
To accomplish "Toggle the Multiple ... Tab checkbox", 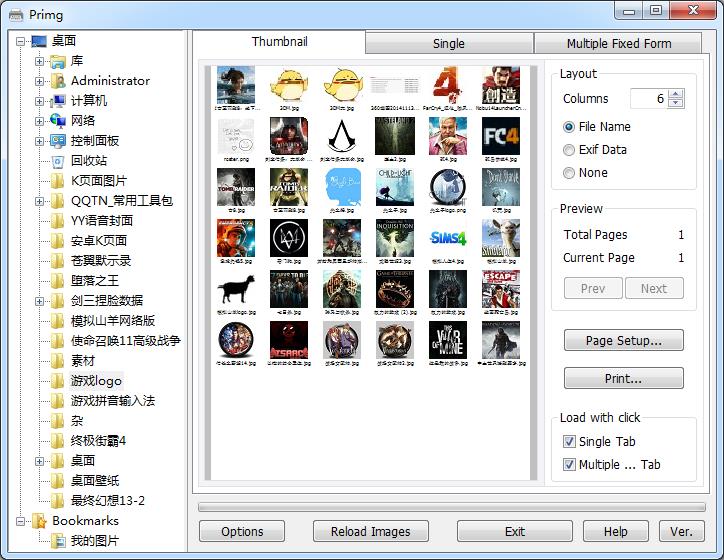I will coord(569,464).
